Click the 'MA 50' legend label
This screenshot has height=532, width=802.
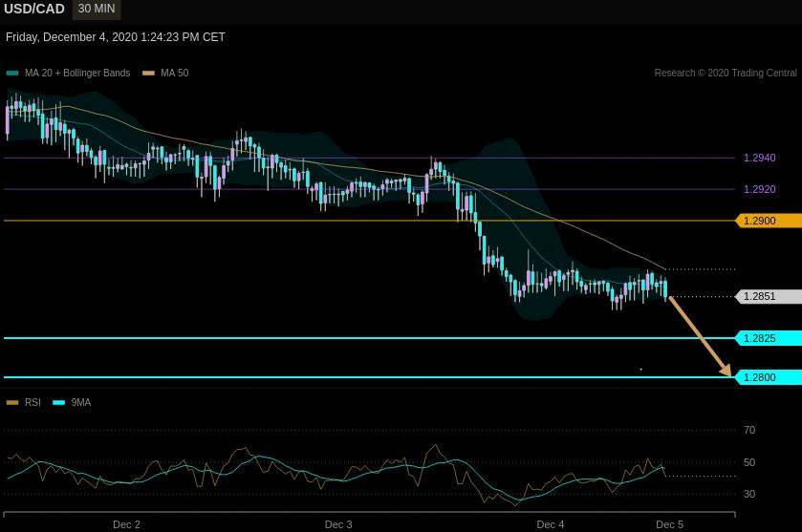(174, 74)
